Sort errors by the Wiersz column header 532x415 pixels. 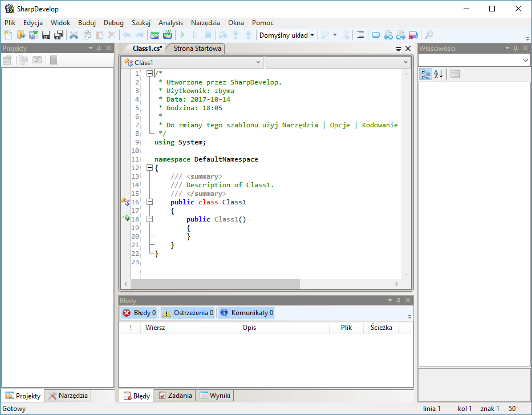point(155,328)
